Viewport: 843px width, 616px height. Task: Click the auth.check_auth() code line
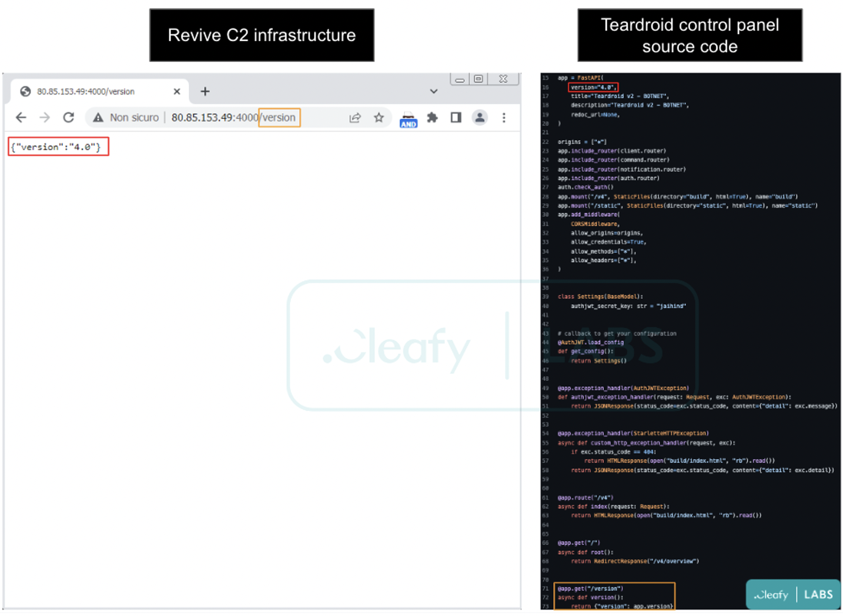586,188
